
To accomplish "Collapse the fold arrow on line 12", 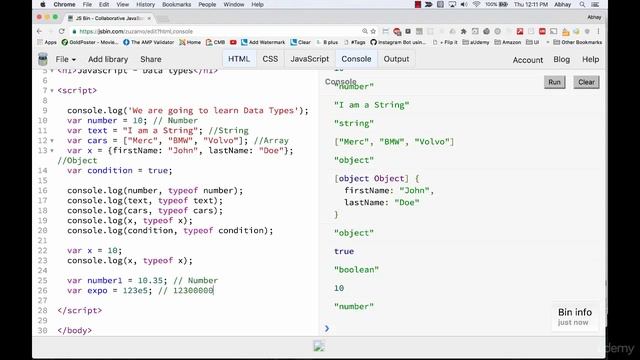I will coord(52,141).
